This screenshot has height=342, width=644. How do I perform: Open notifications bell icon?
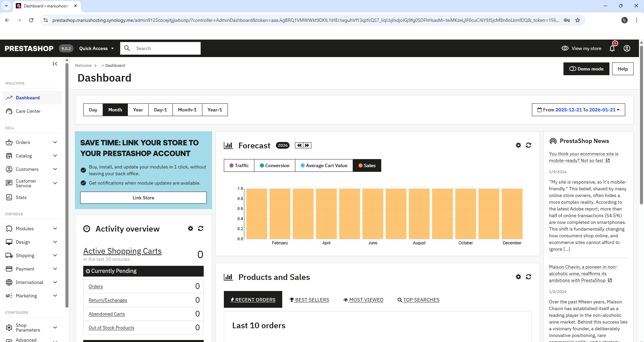click(612, 49)
